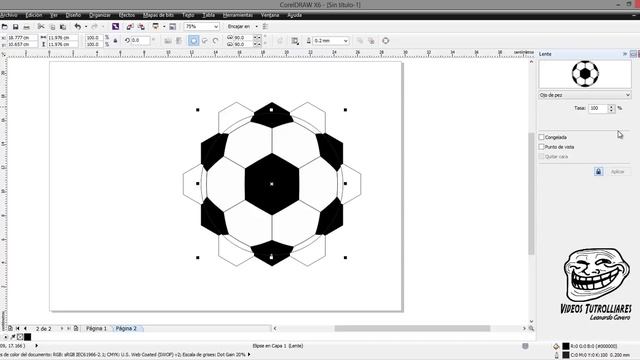The width and height of the screenshot is (640, 360).
Task: Open the Ventana menu
Action: pos(270,15)
